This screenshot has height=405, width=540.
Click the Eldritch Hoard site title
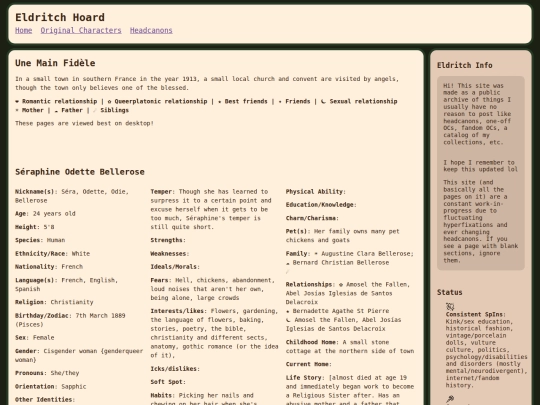coord(60,17)
